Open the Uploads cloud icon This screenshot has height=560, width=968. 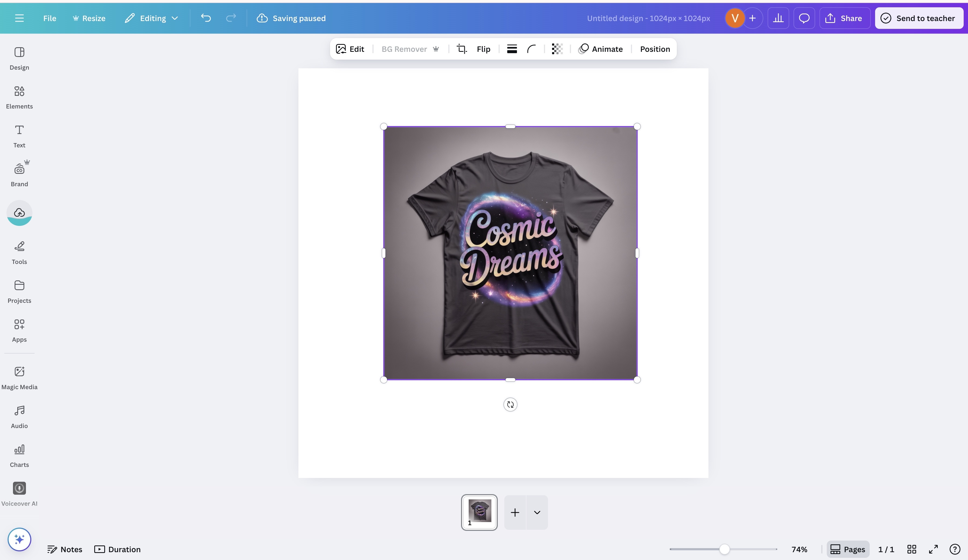coord(19,213)
